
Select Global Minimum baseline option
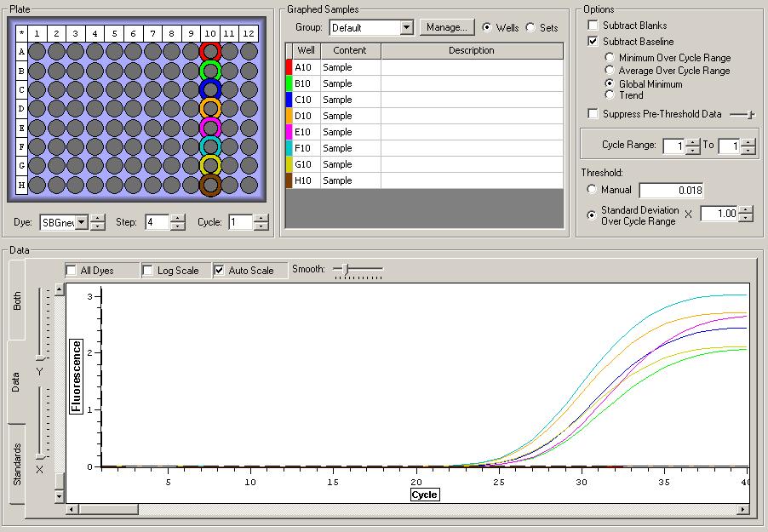pos(610,83)
